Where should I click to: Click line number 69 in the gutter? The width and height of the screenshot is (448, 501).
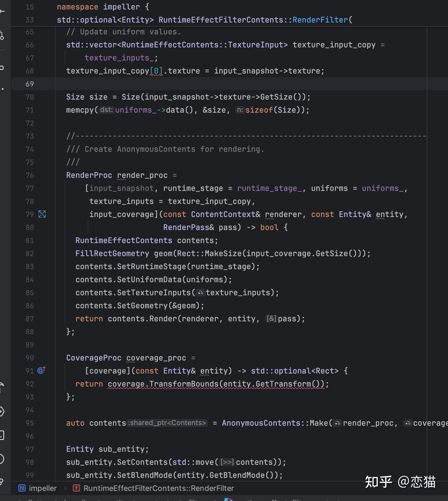30,84
